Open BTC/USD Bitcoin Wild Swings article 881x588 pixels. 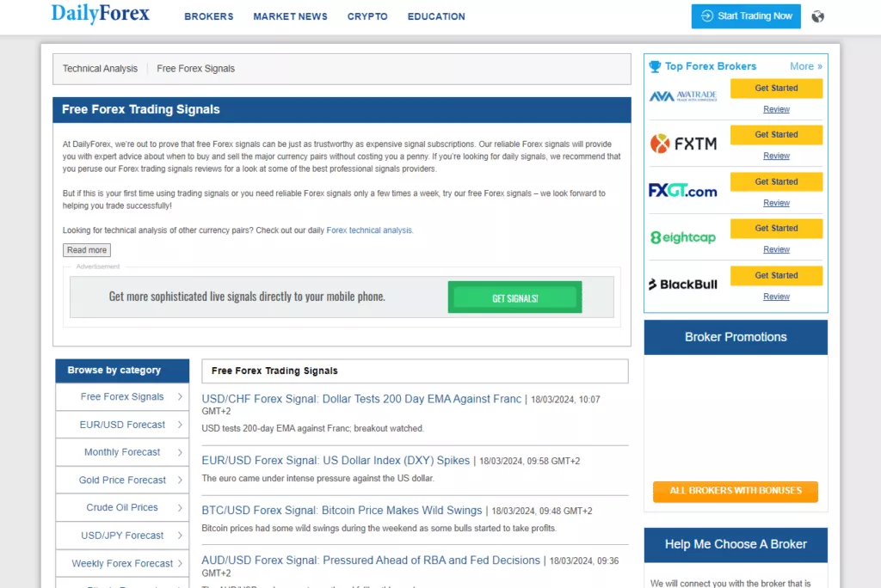[342, 511]
